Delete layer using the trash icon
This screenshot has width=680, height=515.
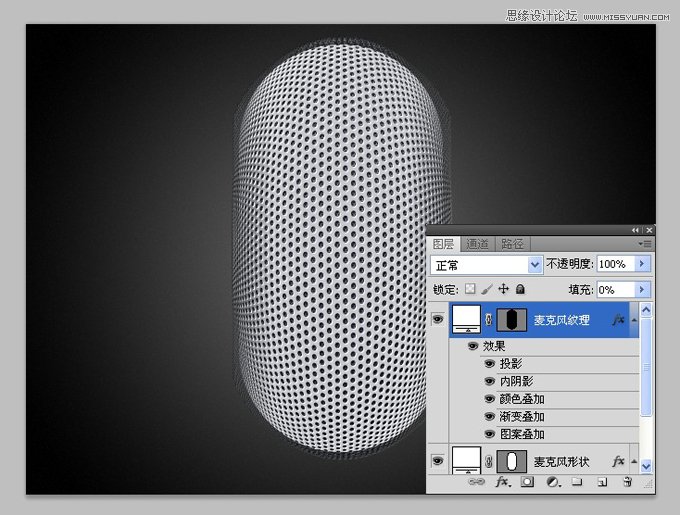[627, 482]
